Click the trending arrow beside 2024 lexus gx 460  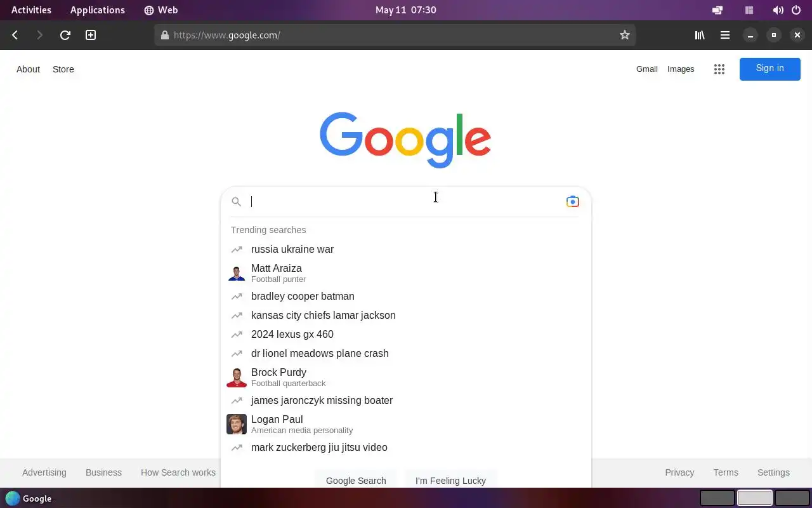coord(237,335)
